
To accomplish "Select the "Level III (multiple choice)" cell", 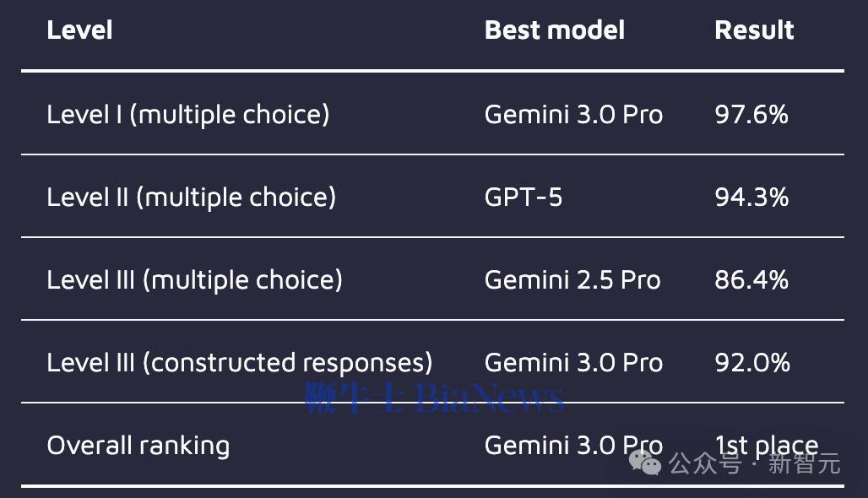I will click(194, 279).
